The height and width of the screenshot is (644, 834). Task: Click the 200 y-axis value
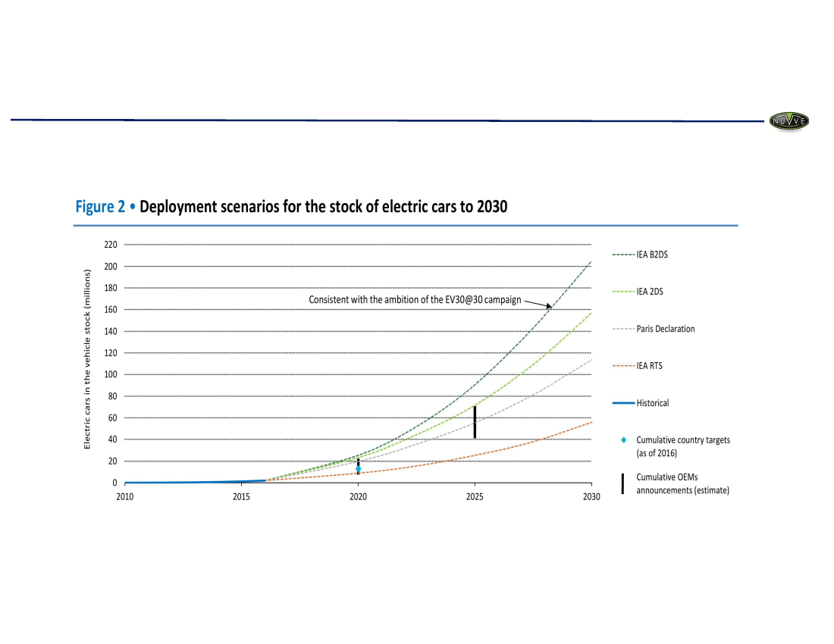(111, 266)
